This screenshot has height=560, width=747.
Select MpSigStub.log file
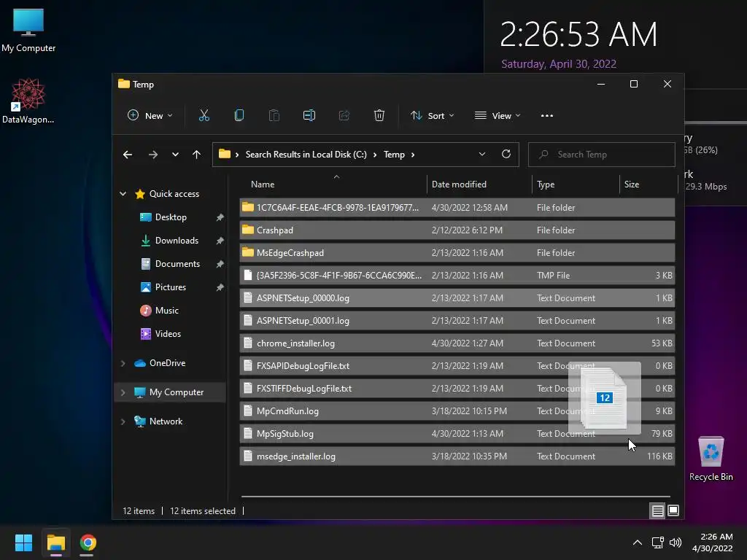(x=457, y=434)
